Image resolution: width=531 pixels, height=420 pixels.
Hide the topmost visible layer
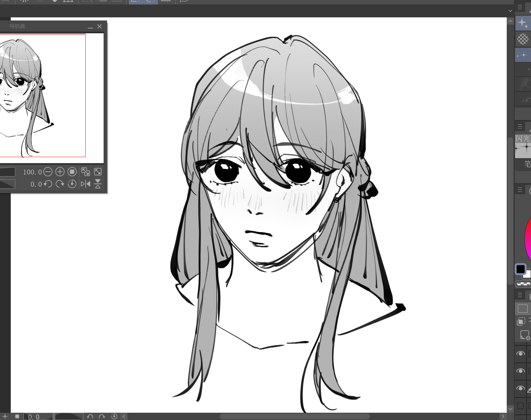pos(520,354)
